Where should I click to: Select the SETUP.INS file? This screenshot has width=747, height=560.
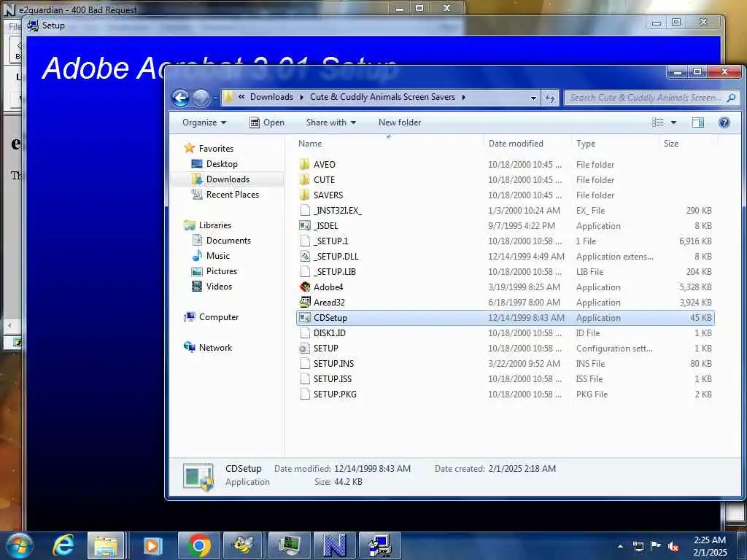(333, 363)
